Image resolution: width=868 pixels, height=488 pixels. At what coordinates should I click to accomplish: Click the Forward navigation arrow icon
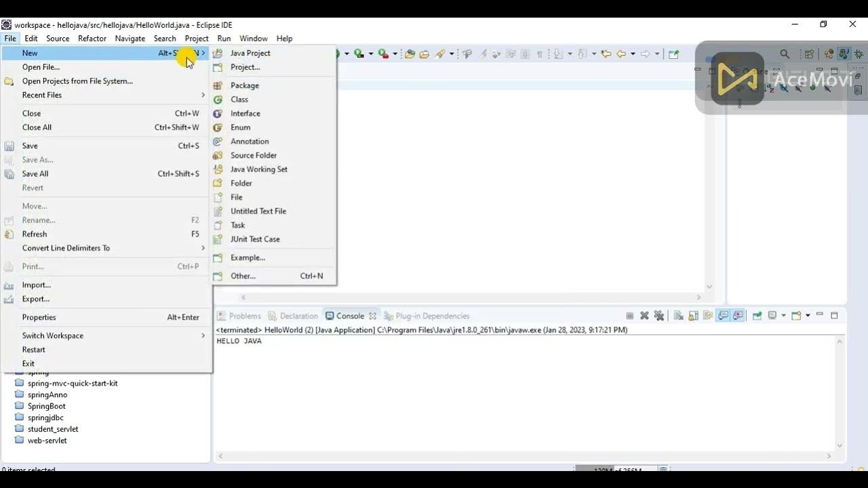pos(645,54)
